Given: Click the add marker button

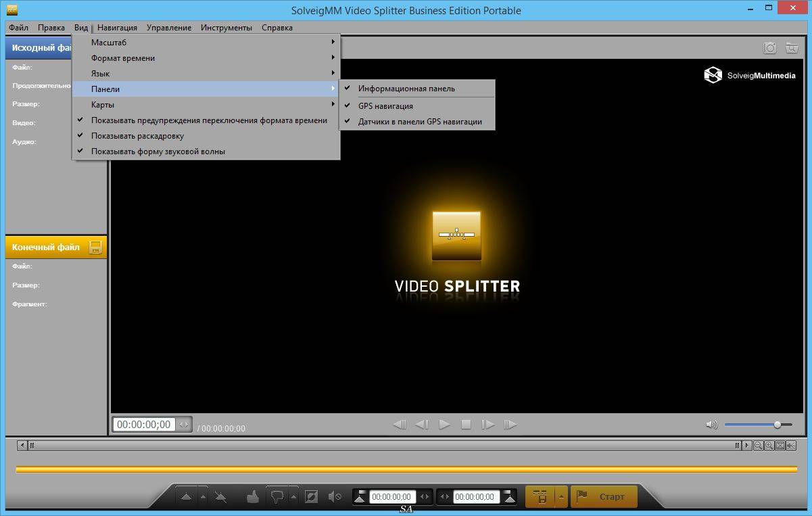Looking at the screenshot, I should tap(186, 497).
